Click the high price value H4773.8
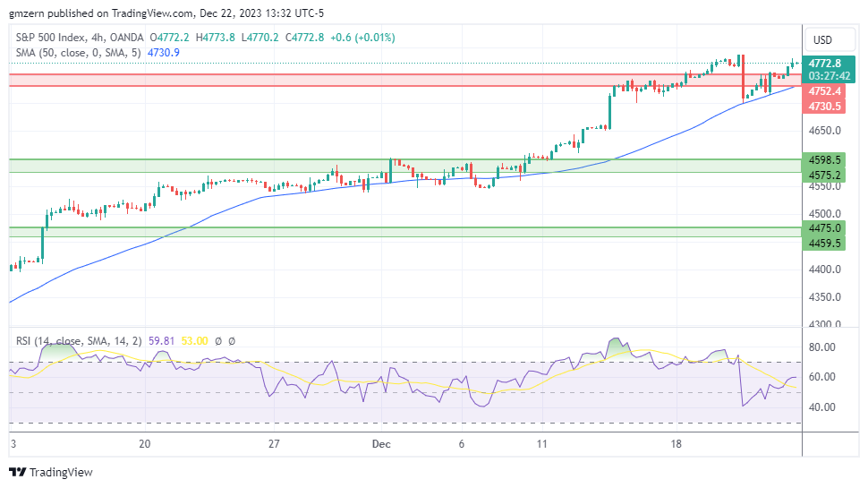The image size is (868, 488). pyautogui.click(x=216, y=38)
